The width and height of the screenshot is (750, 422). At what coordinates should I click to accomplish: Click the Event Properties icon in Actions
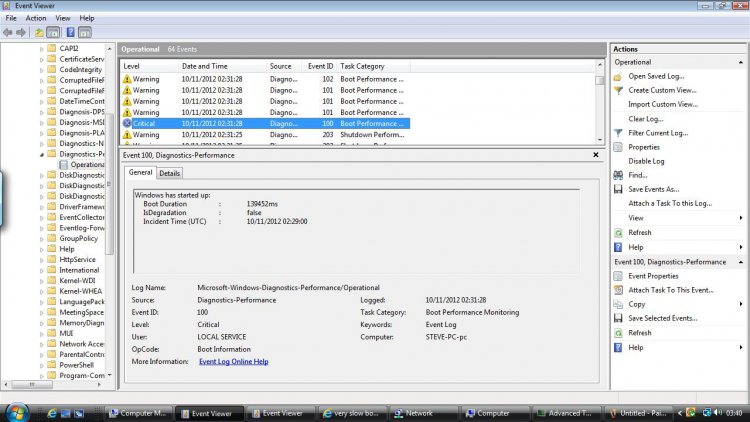point(619,276)
